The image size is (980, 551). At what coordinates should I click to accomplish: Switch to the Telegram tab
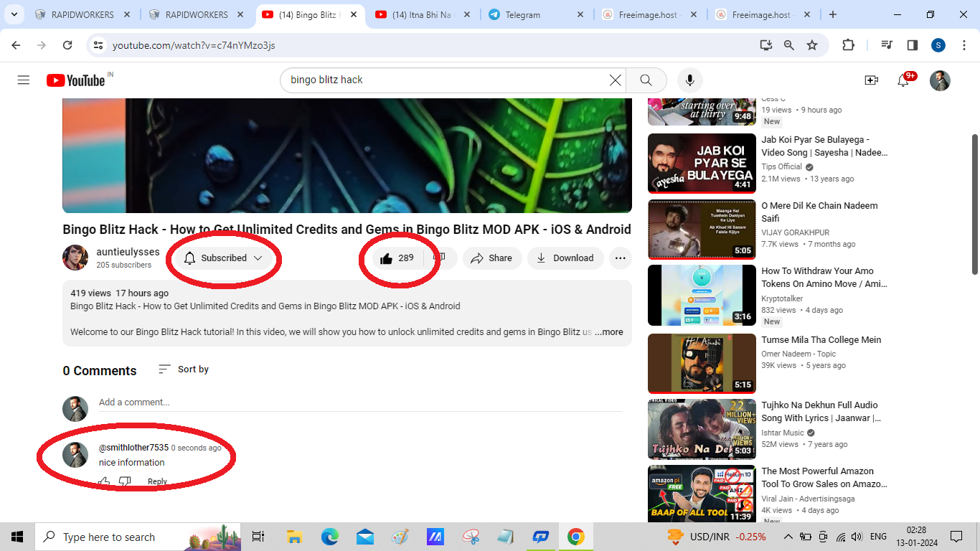(537, 14)
